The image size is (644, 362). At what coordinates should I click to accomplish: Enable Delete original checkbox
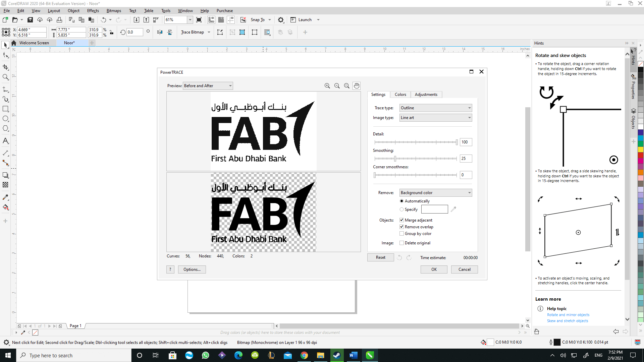pyautogui.click(x=401, y=243)
